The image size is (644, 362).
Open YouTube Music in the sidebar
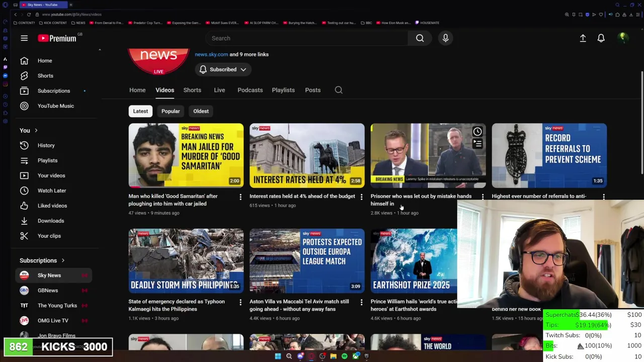55,106
